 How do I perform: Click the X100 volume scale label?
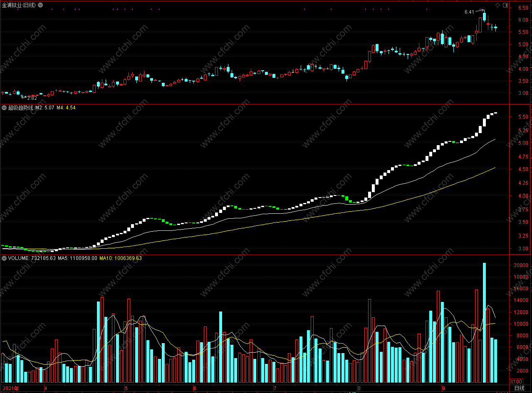pos(516,381)
